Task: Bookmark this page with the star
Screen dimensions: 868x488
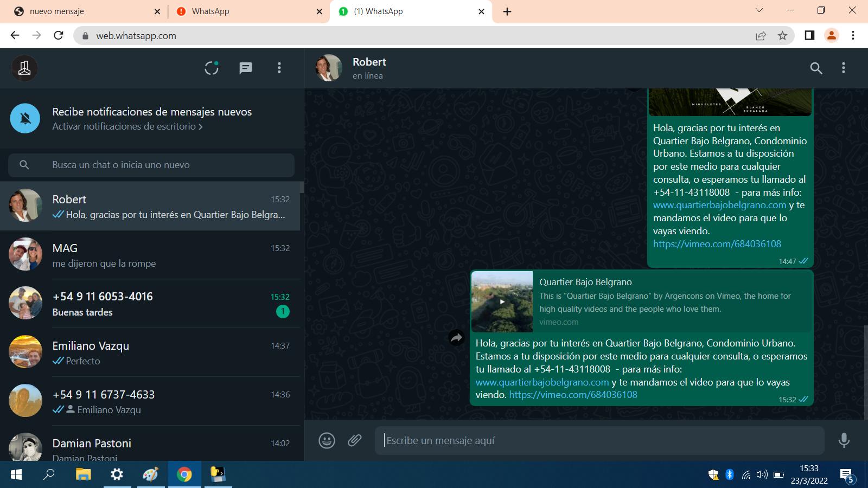Action: [x=782, y=36]
